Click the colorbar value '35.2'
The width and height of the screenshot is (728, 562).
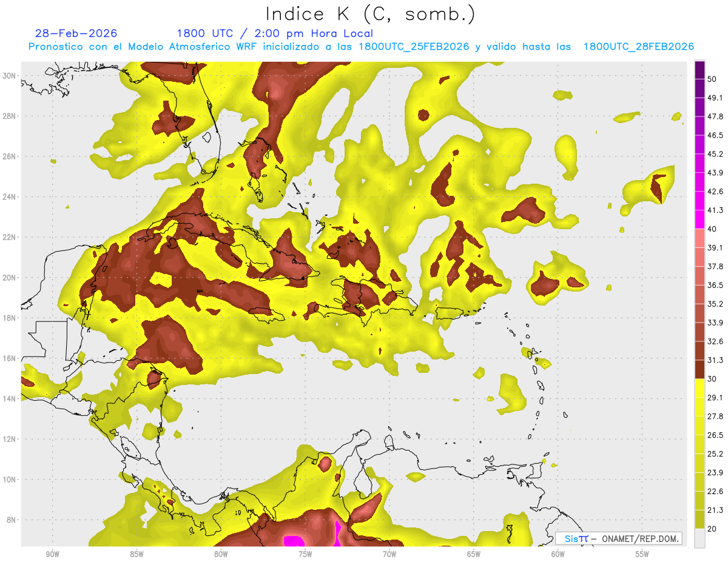(x=715, y=304)
